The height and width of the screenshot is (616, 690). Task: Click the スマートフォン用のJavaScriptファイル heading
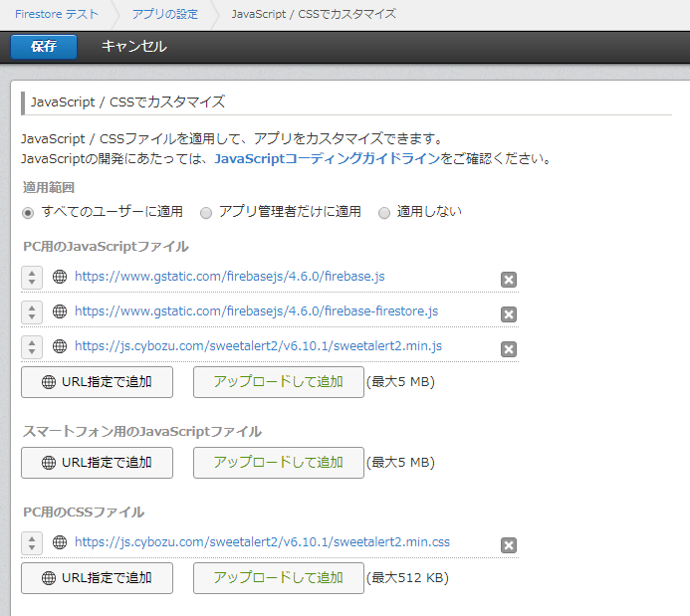click(142, 431)
